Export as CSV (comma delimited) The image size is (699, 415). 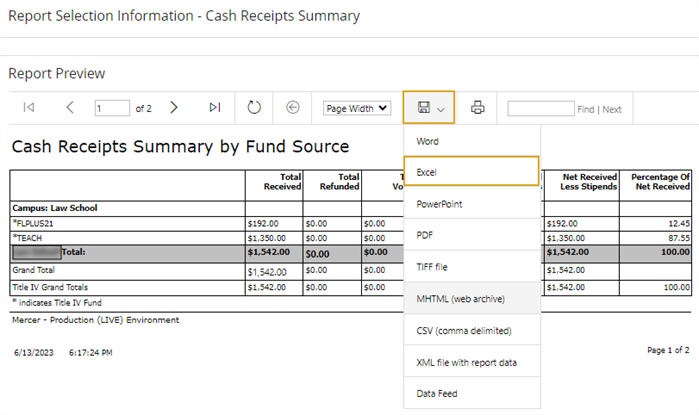coord(463,330)
